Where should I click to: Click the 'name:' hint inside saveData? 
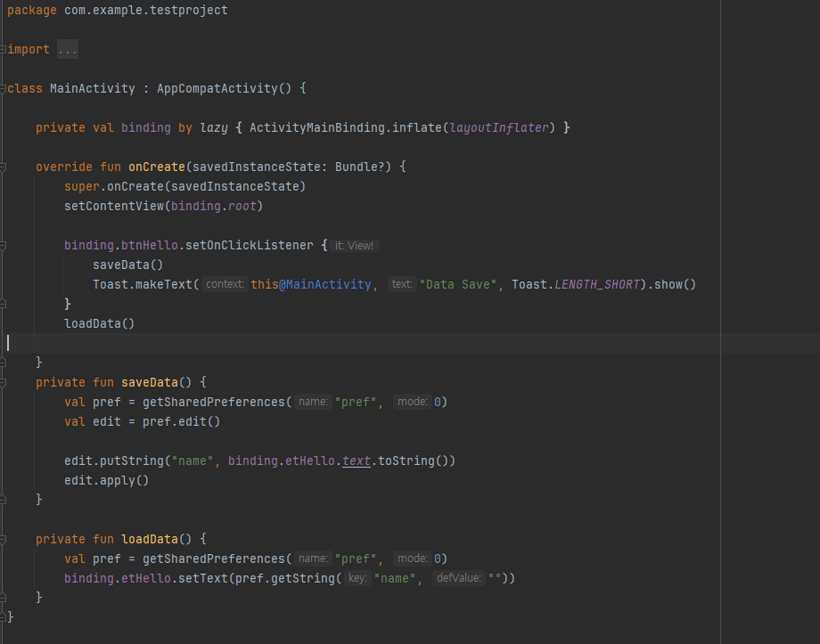pos(313,402)
